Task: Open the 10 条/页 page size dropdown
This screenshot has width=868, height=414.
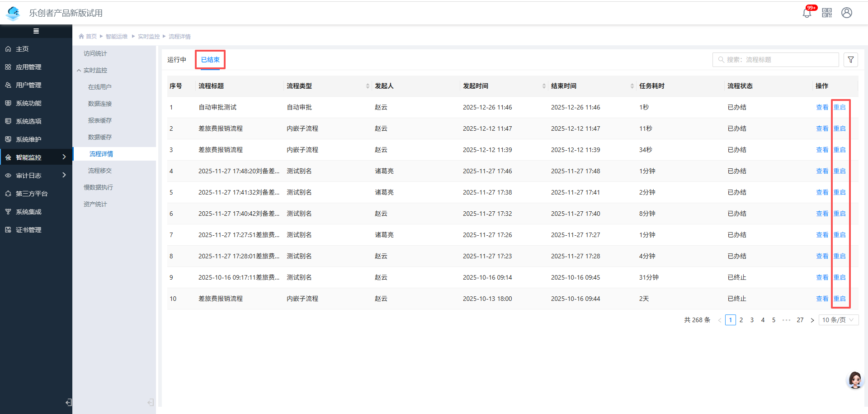Action: (x=838, y=320)
